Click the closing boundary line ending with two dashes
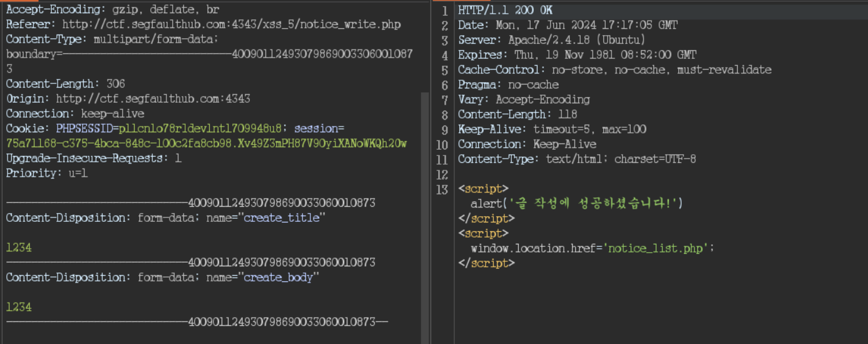The image size is (868, 344). [197, 322]
